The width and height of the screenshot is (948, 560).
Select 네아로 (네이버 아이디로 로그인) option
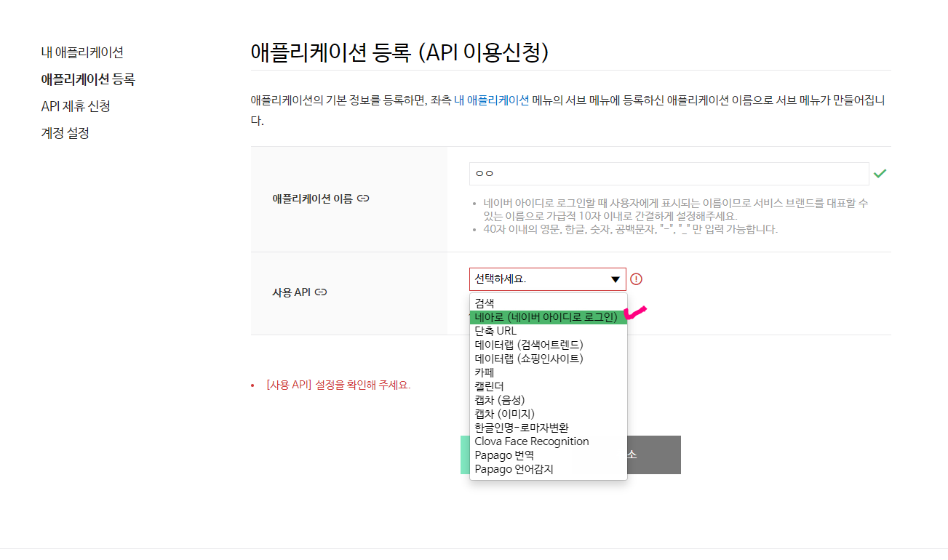coord(549,317)
